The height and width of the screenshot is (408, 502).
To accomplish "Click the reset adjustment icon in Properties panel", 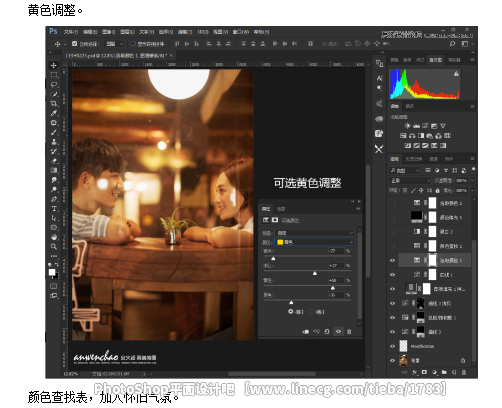I will (327, 331).
